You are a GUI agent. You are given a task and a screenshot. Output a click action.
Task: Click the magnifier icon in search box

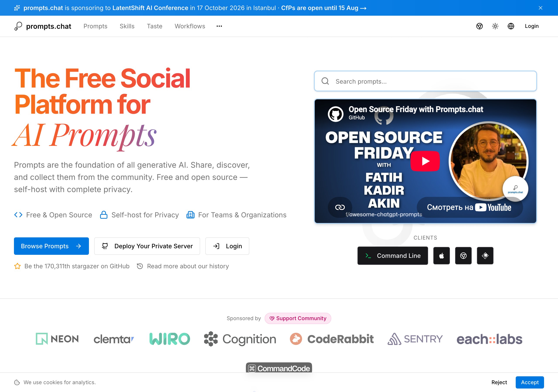(x=325, y=81)
